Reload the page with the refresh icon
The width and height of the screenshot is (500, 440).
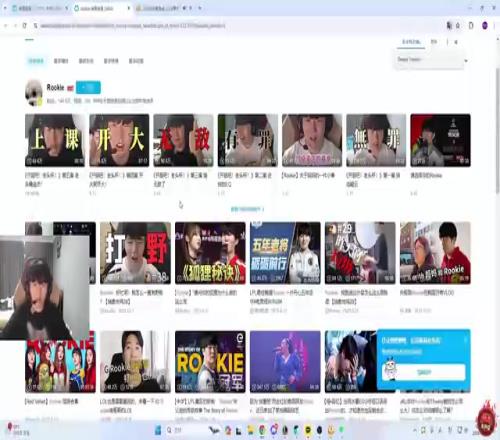coord(24,25)
